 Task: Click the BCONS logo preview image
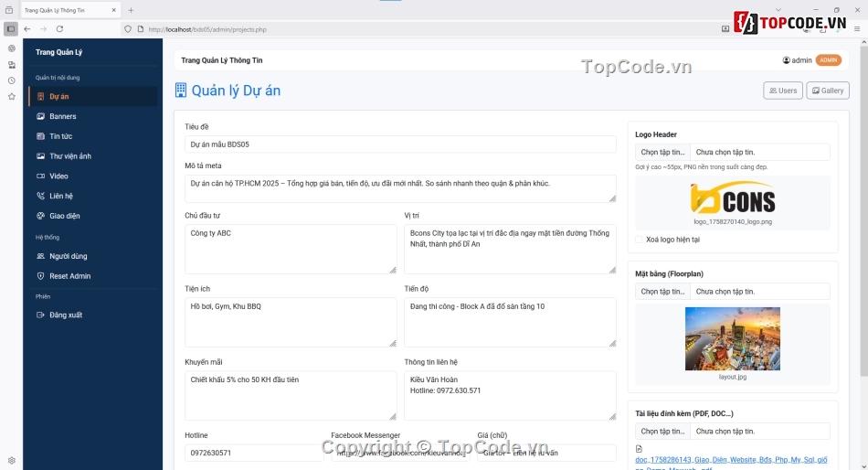[733, 198]
